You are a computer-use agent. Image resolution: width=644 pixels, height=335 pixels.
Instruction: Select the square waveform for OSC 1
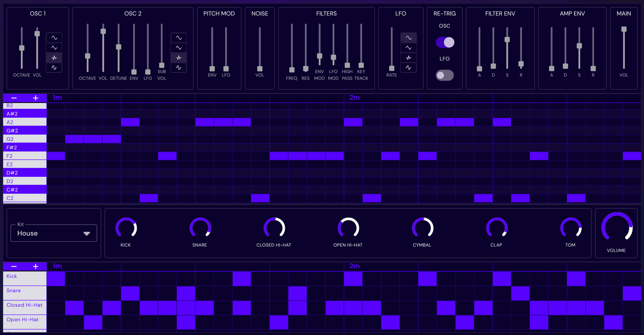(x=54, y=68)
